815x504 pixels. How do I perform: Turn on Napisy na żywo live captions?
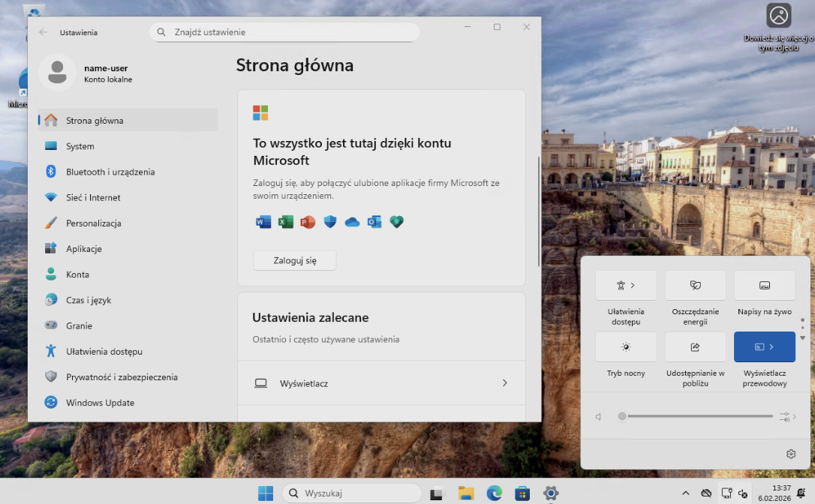point(764,286)
